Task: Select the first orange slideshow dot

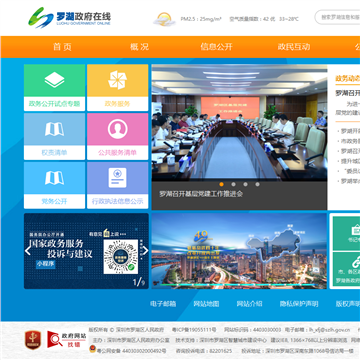Action: (221, 184)
